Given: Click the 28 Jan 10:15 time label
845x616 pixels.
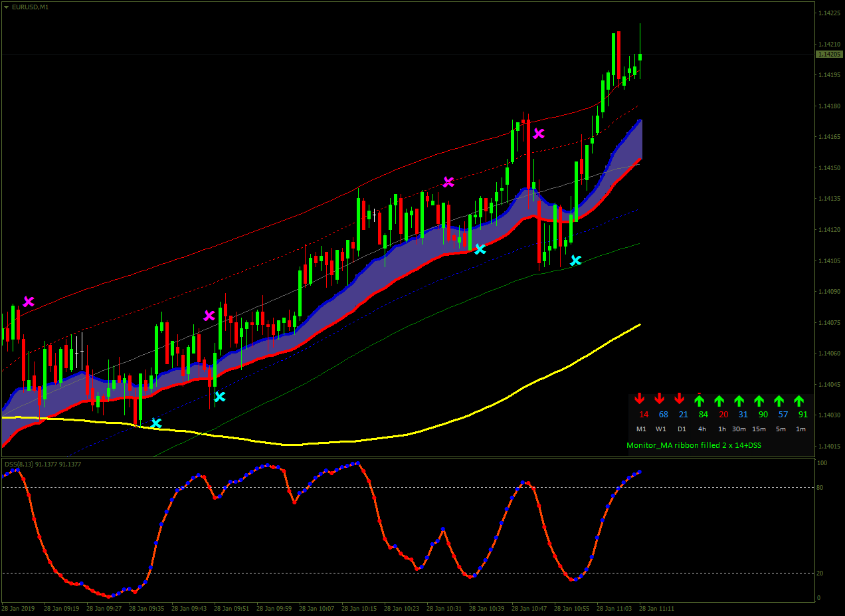Looking at the screenshot, I should tap(359, 608).
